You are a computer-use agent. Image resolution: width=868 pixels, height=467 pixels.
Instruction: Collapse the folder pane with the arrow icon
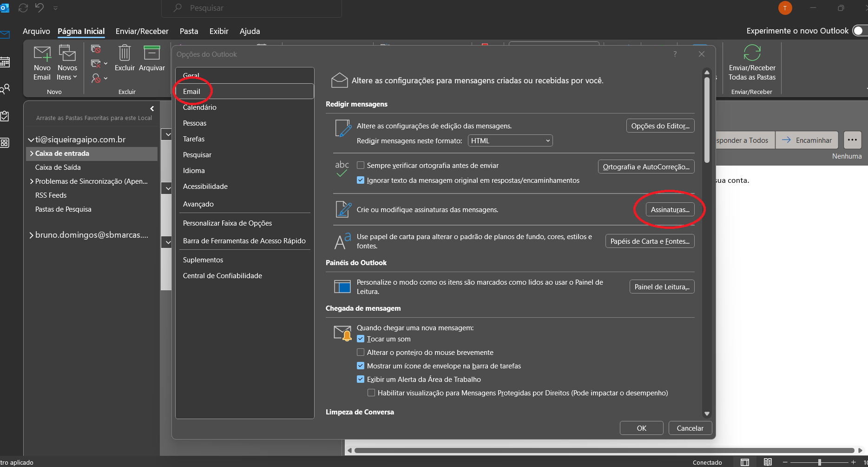152,108
